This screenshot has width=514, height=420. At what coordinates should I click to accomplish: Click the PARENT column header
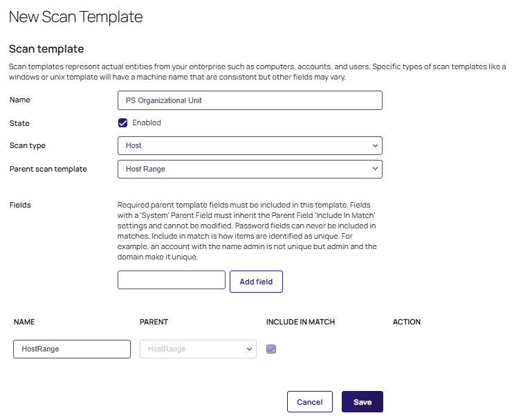click(x=154, y=322)
